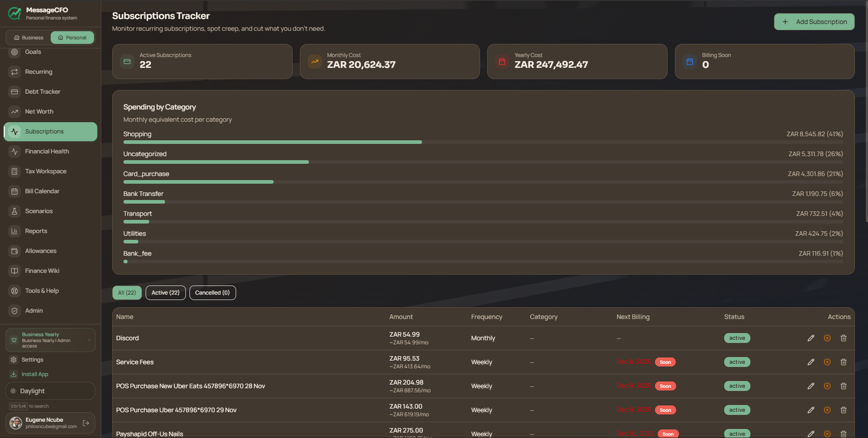Click Eugene Ncube's profile avatar
This screenshot has height=438, width=868.
pyautogui.click(x=16, y=423)
